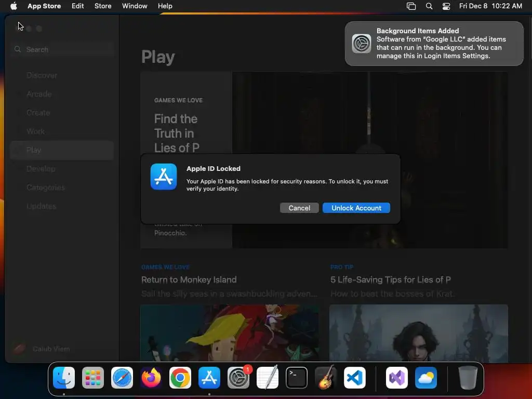
Task: Click the PRO TIP label
Action: 342,267
